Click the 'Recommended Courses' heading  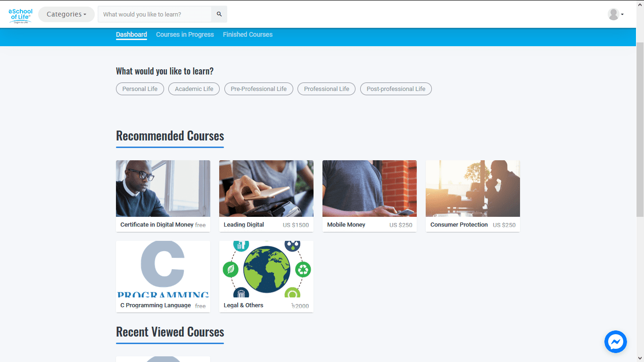[170, 136]
